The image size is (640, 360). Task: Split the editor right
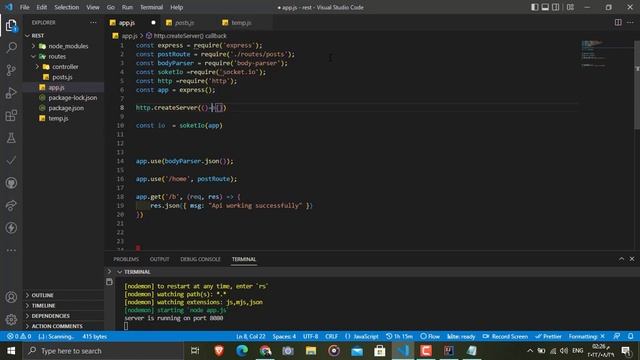[618, 22]
